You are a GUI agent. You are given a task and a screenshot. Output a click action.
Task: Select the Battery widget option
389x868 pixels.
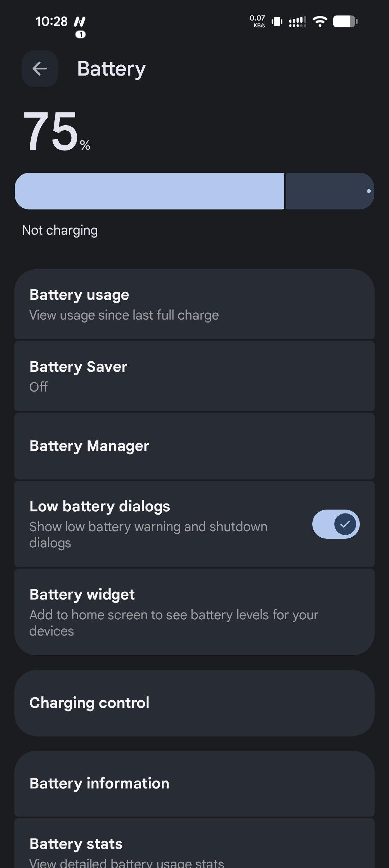click(194, 612)
